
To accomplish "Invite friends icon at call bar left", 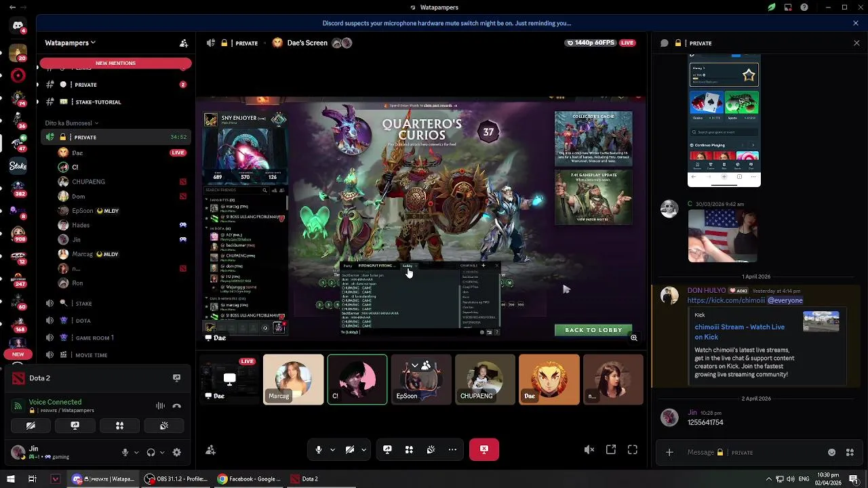I will [210, 450].
